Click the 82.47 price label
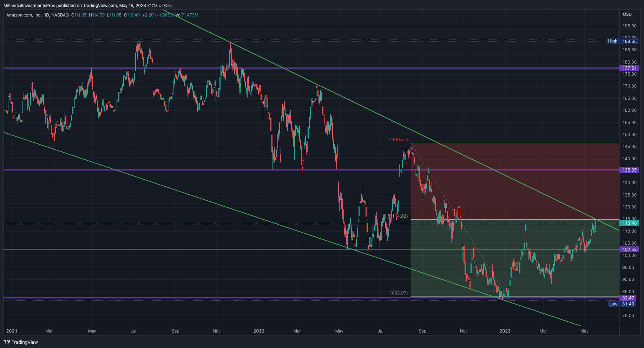This screenshot has height=348, width=644. click(x=628, y=298)
